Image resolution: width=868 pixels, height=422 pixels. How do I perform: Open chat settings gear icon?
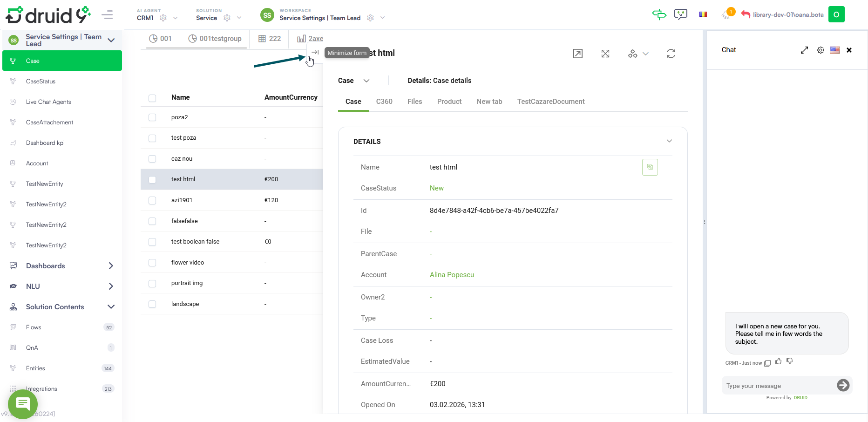click(x=821, y=50)
